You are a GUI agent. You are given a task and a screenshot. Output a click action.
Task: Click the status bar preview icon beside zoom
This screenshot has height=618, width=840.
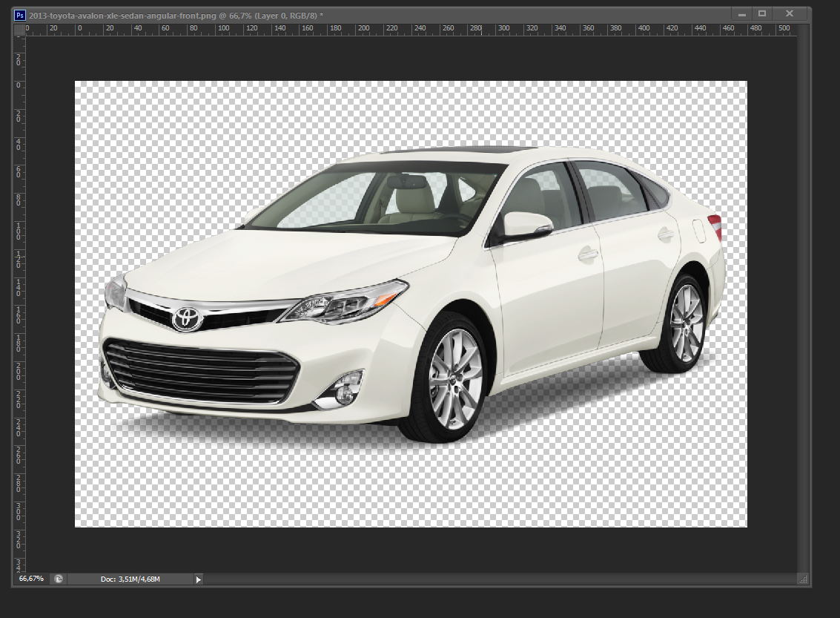click(59, 579)
